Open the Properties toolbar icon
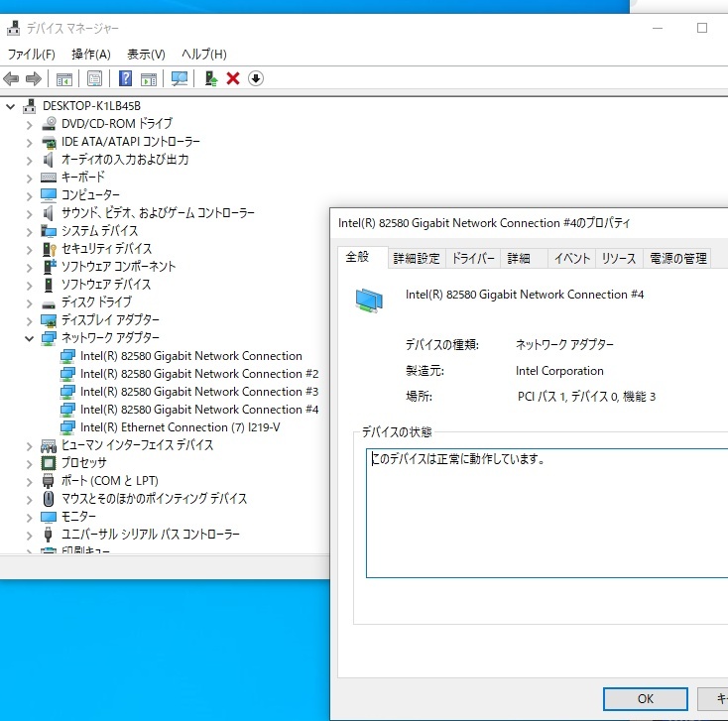 click(94, 79)
